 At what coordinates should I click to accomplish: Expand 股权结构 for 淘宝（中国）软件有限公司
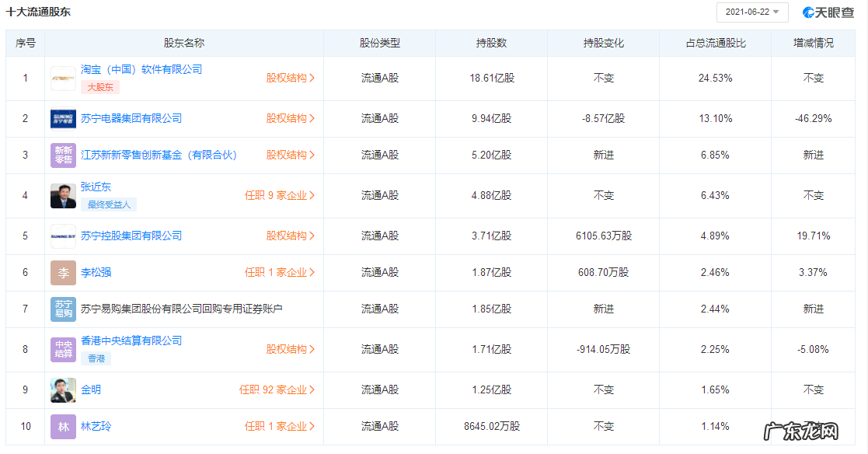291,78
